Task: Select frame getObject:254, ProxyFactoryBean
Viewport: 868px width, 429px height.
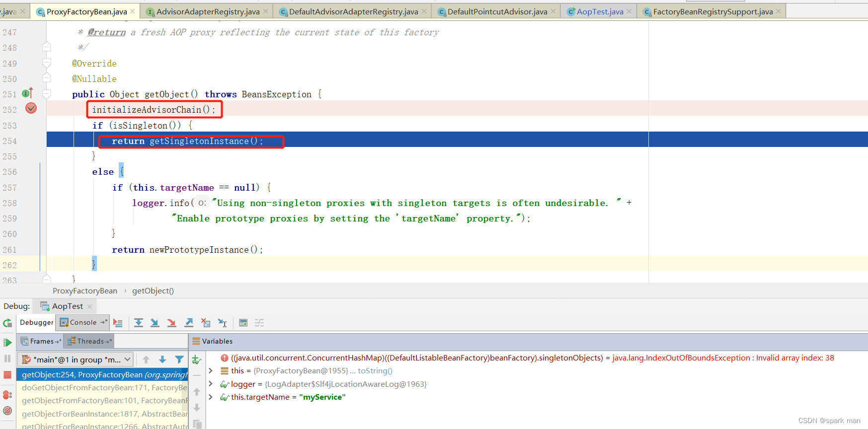Action: [x=102, y=375]
